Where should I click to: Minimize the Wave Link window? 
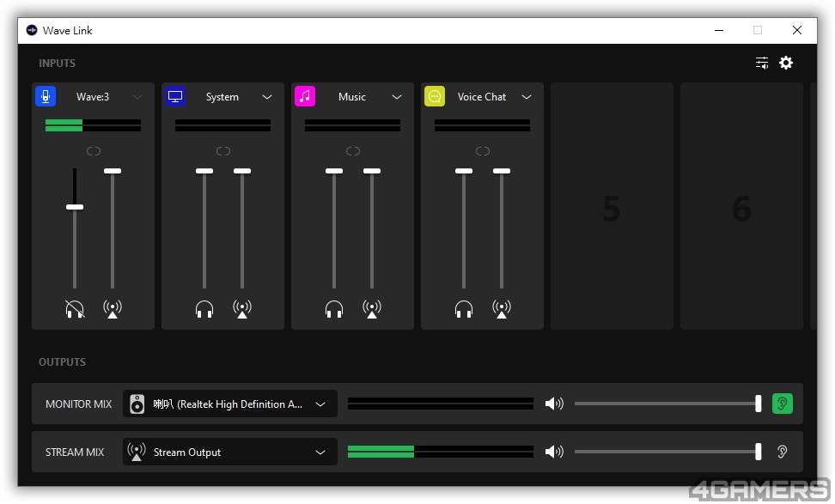coord(719,30)
